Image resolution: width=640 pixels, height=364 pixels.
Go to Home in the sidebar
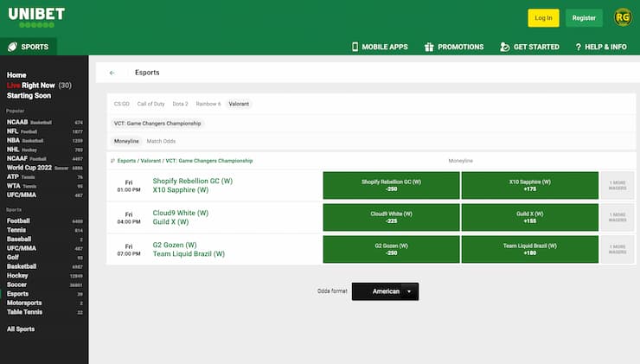click(x=16, y=75)
